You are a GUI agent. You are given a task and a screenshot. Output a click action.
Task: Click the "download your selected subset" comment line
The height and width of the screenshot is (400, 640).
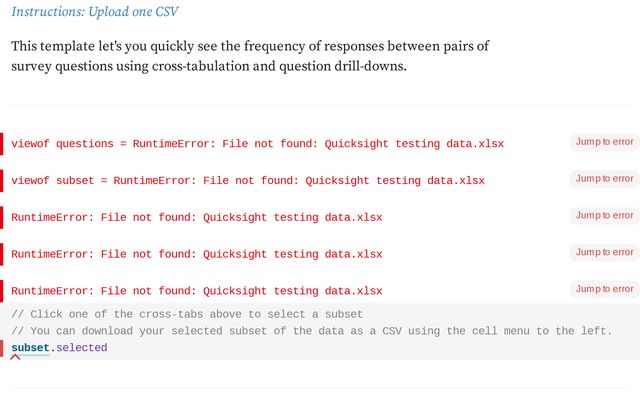pyautogui.click(x=311, y=331)
